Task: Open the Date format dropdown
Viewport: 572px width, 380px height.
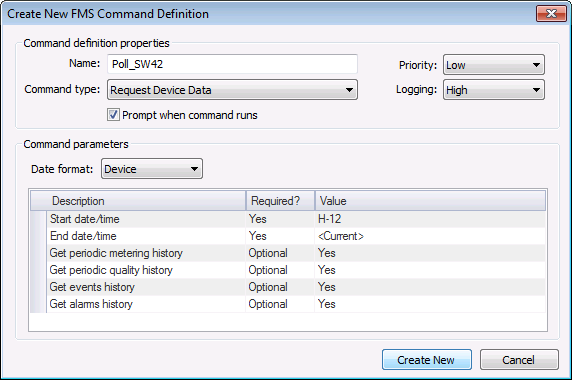Action: 152,169
